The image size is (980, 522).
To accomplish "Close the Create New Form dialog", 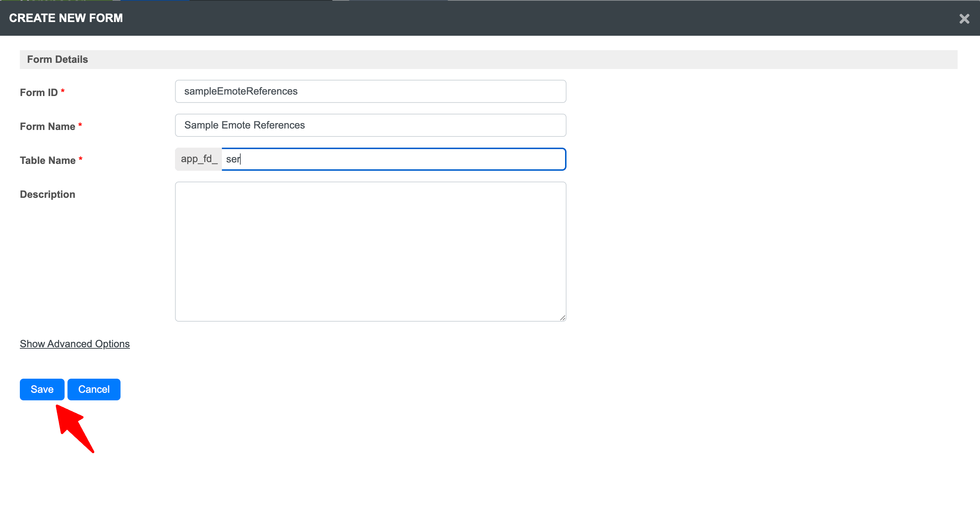I will click(x=964, y=19).
